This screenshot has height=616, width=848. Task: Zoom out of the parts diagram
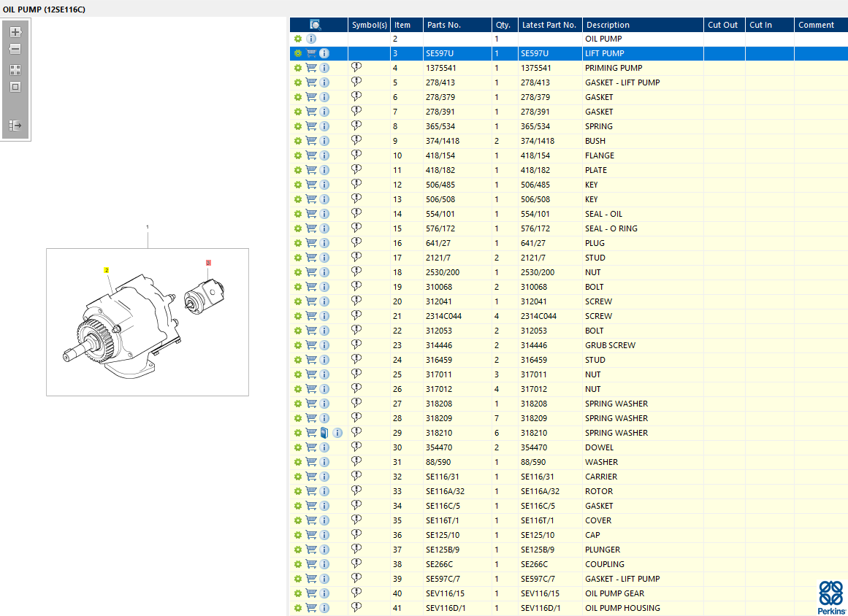(x=15, y=50)
